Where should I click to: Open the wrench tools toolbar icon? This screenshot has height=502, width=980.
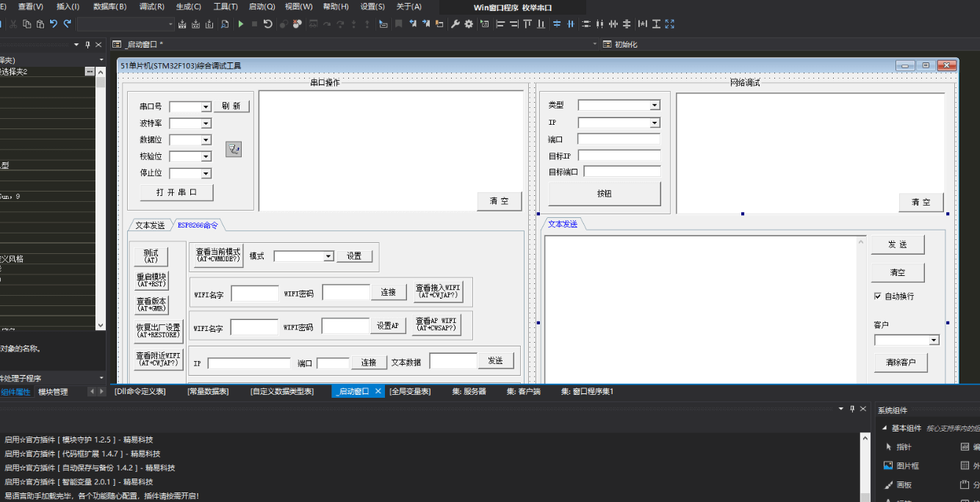pyautogui.click(x=456, y=23)
